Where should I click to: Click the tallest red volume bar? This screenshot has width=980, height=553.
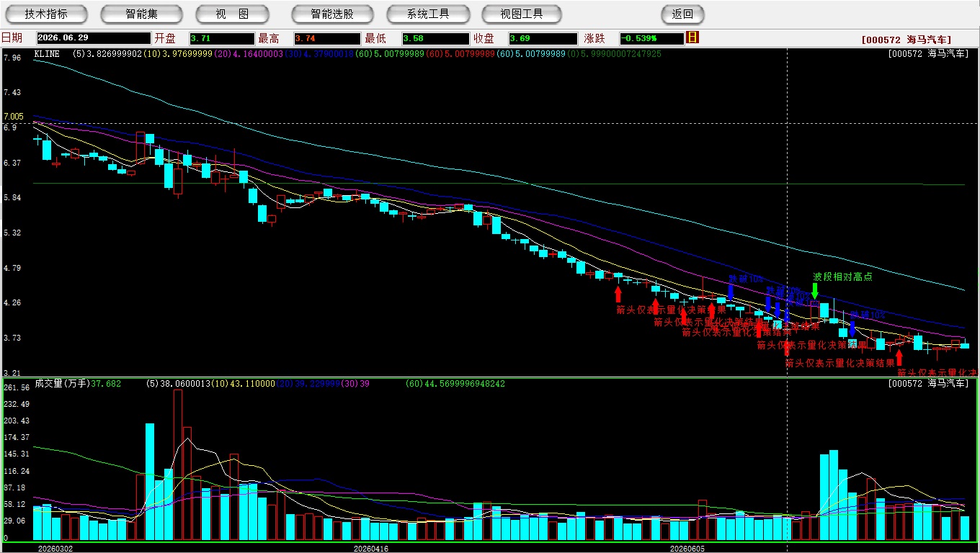tap(178, 465)
